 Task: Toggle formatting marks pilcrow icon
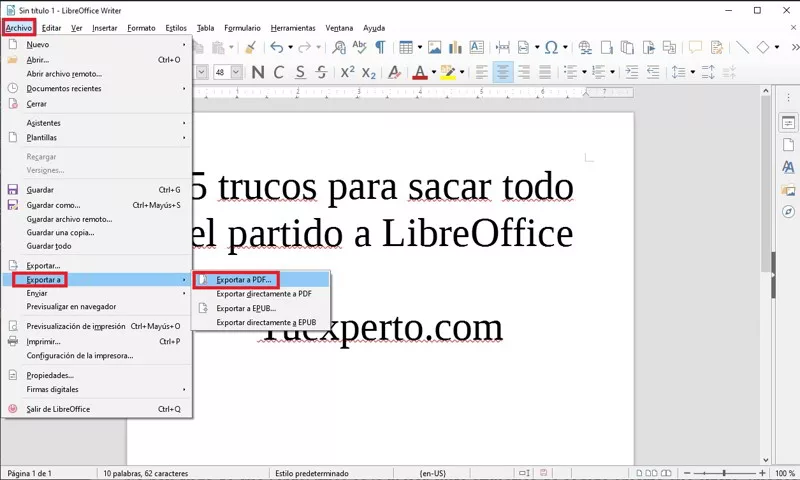380,47
